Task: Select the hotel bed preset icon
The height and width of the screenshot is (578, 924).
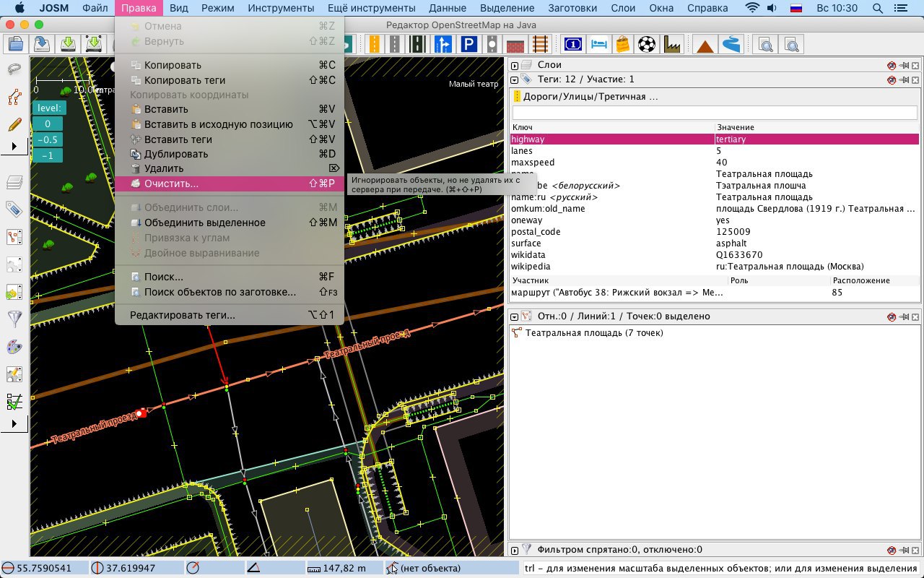Action: 598,44
